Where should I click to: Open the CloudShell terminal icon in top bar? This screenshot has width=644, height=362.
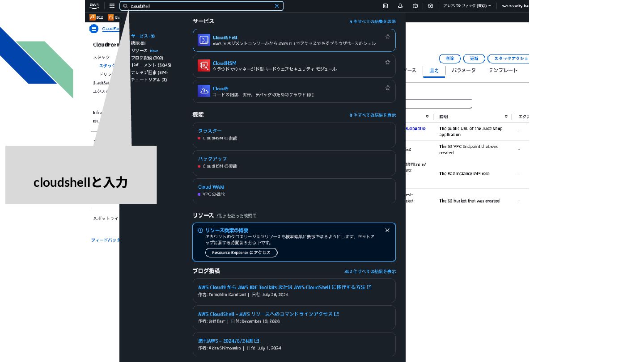pyautogui.click(x=385, y=6)
